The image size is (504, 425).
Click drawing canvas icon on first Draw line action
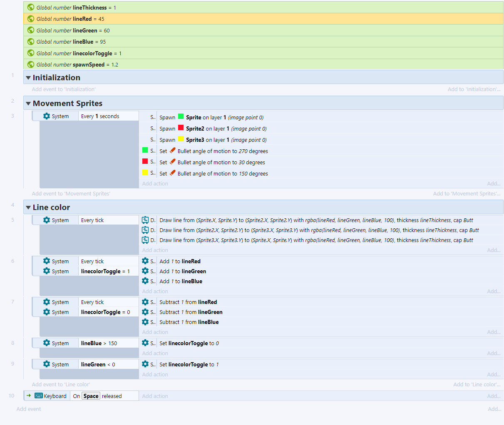pyautogui.click(x=145, y=220)
